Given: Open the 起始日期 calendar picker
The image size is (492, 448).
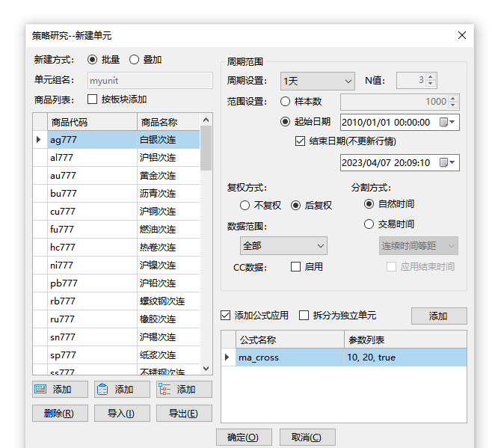Looking at the screenshot, I should [448, 122].
